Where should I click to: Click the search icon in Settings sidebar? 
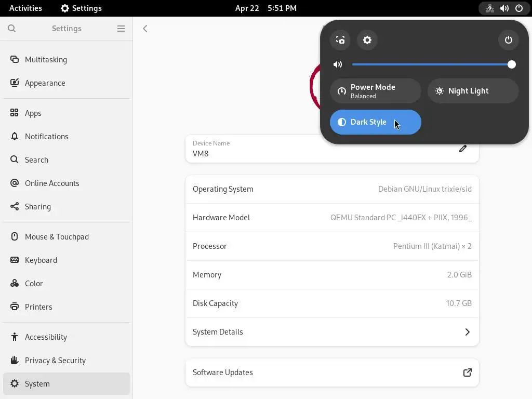[x=11, y=29]
